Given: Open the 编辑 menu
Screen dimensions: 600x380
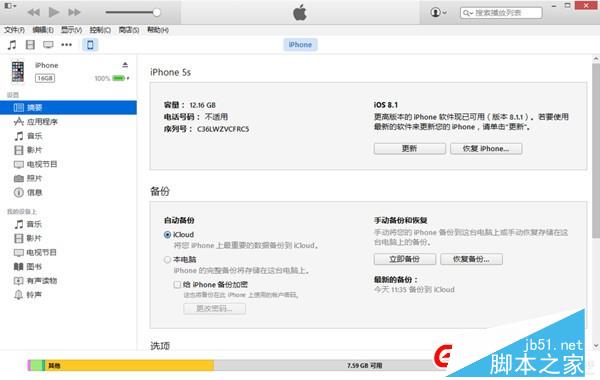Looking at the screenshot, I should [x=43, y=30].
